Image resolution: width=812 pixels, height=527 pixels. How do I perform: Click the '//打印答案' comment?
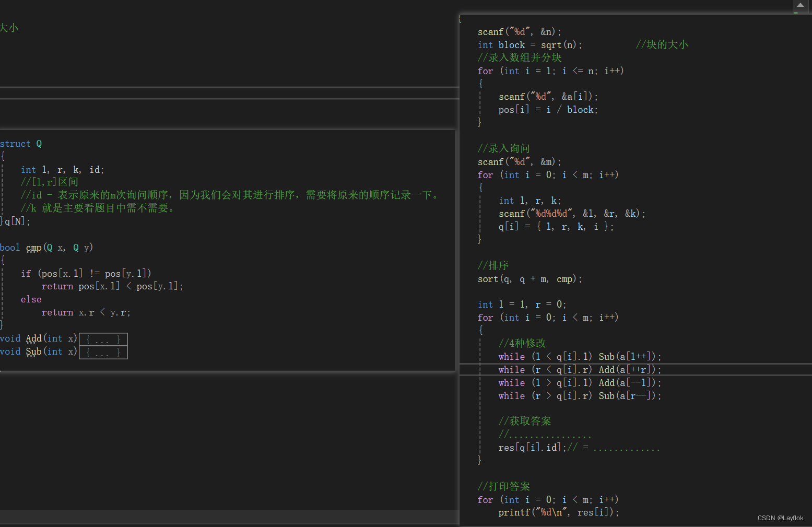504,486
